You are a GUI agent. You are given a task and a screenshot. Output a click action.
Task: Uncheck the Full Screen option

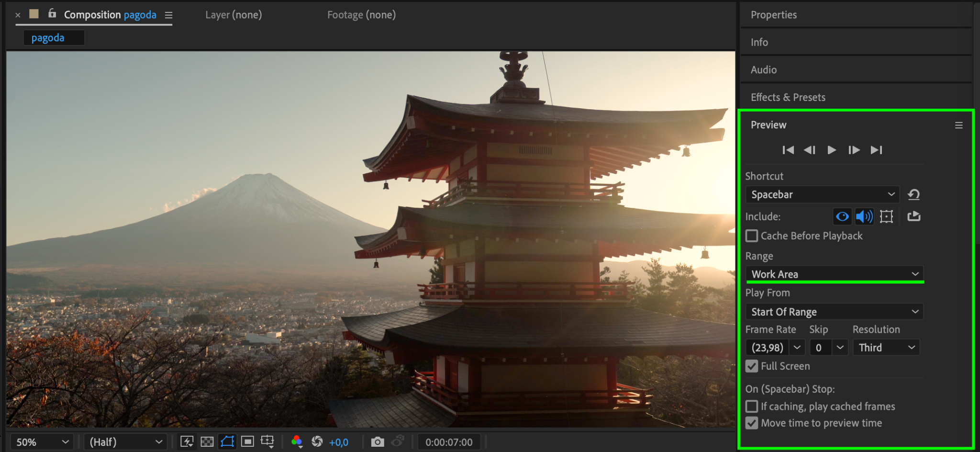752,366
